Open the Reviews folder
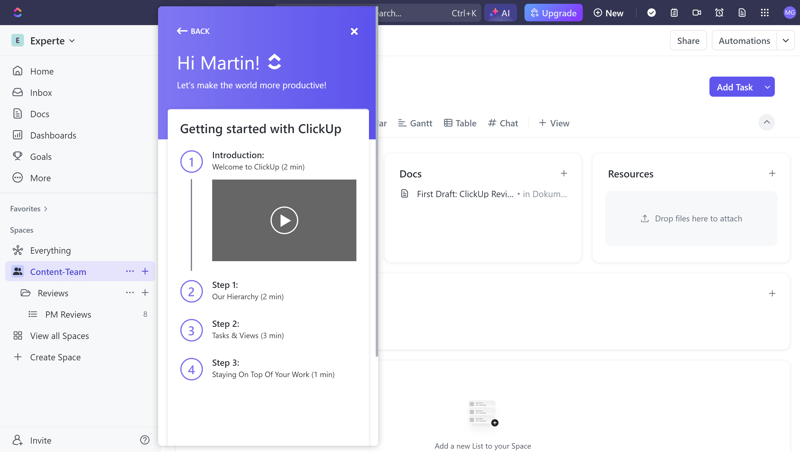The width and height of the screenshot is (800, 452). tap(53, 293)
